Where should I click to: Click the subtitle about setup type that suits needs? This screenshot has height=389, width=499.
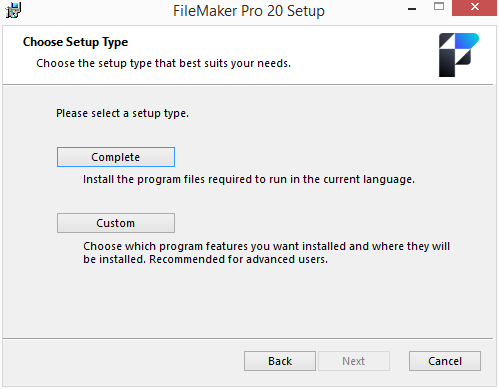[163, 63]
